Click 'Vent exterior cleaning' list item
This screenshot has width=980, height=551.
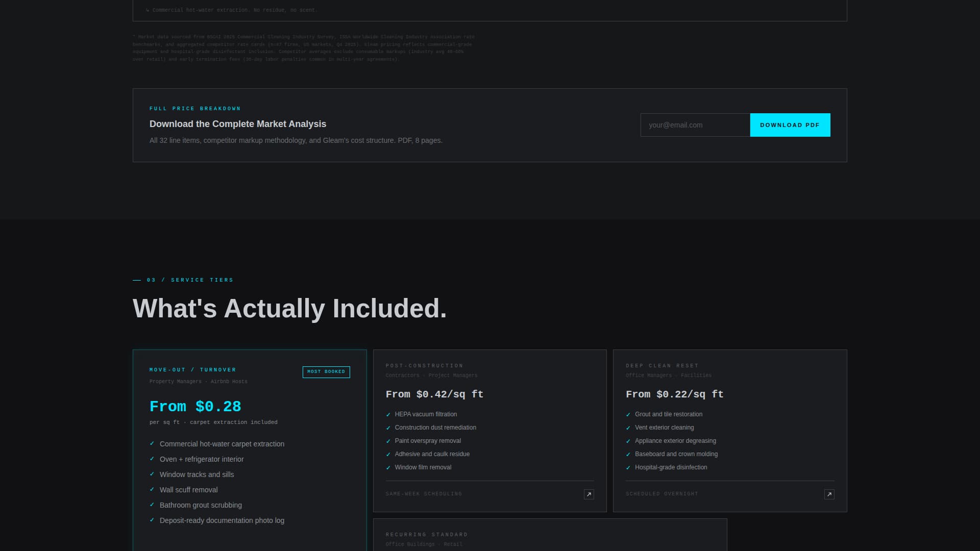click(665, 428)
